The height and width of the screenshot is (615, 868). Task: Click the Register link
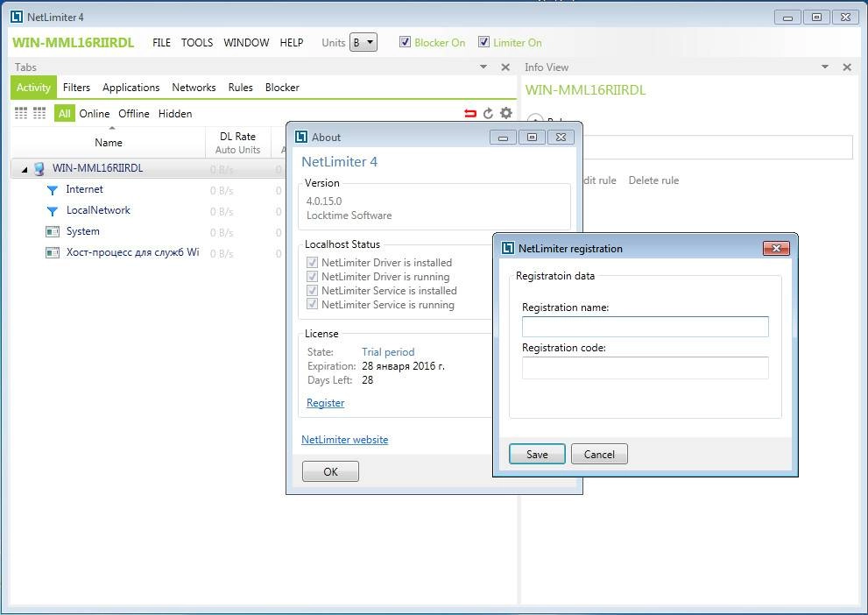coord(326,403)
